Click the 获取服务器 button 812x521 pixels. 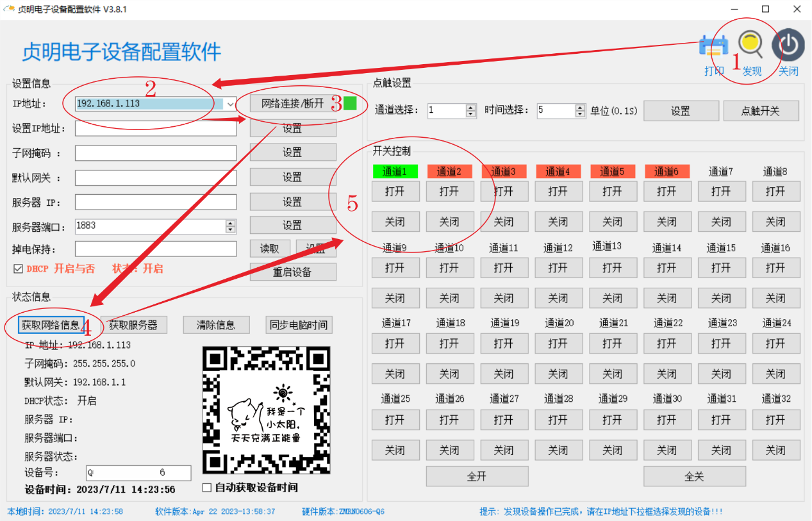pos(133,325)
